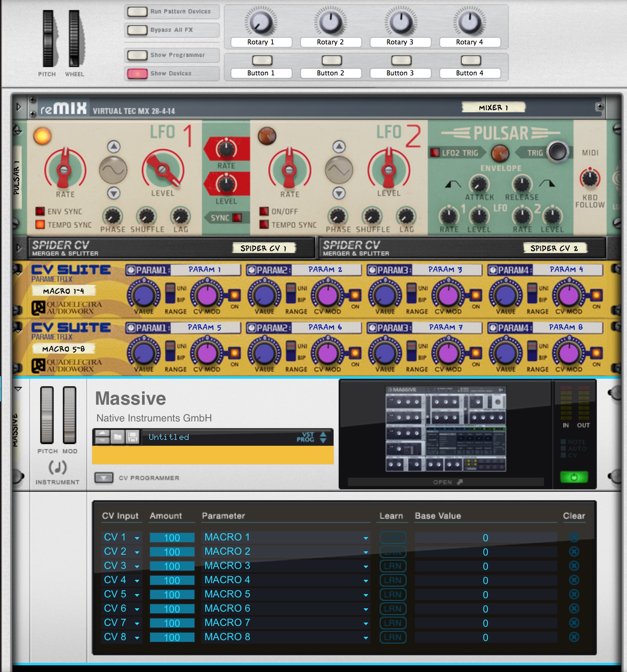This screenshot has width=627, height=672.
Task: Click Run Pattern Devices button
Action: [x=137, y=11]
